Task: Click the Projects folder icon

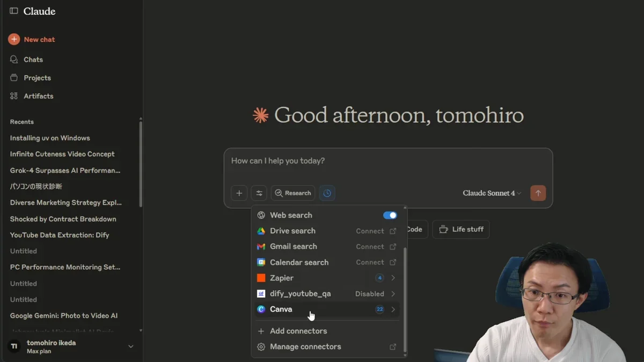Action: click(14, 78)
